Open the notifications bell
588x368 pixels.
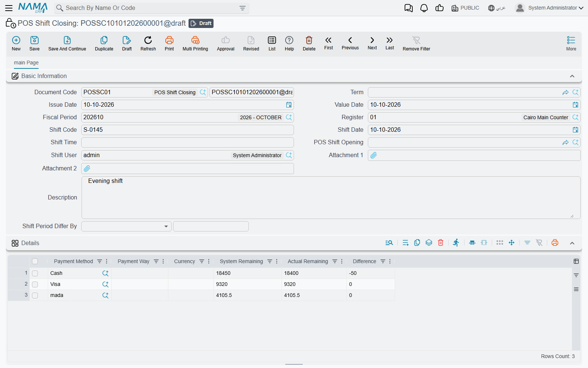pyautogui.click(x=424, y=8)
